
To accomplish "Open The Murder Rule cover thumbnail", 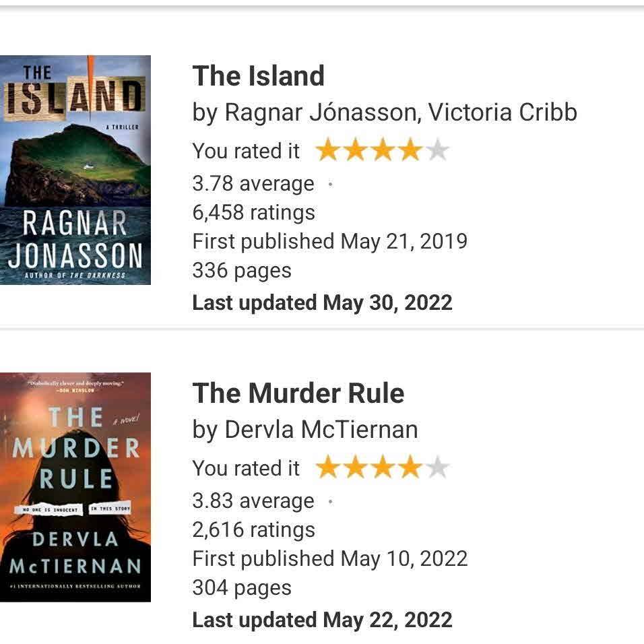I will coord(75,487).
